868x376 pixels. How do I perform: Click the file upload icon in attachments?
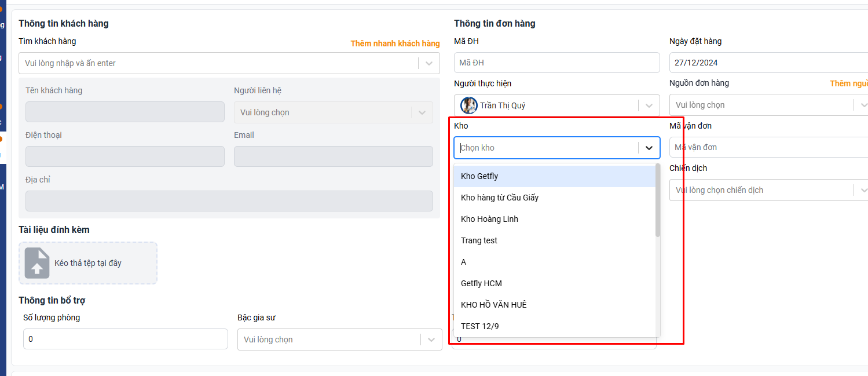[x=36, y=263]
